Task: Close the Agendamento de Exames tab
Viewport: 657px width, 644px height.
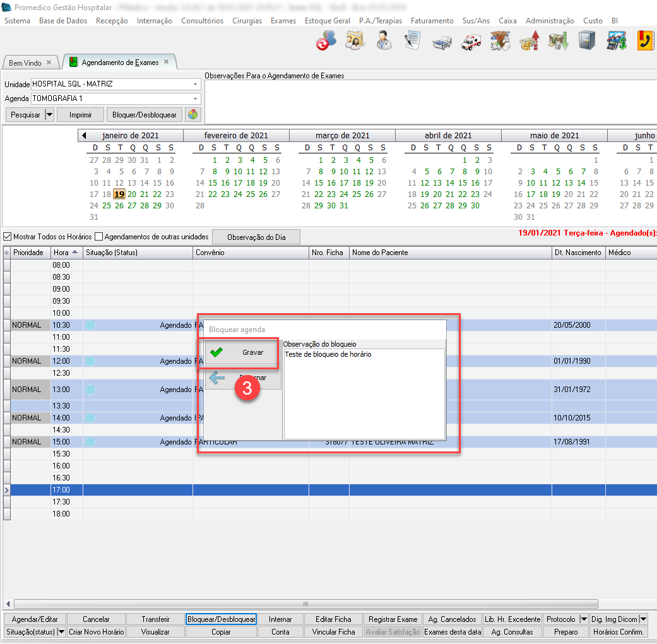Action: coord(166,62)
